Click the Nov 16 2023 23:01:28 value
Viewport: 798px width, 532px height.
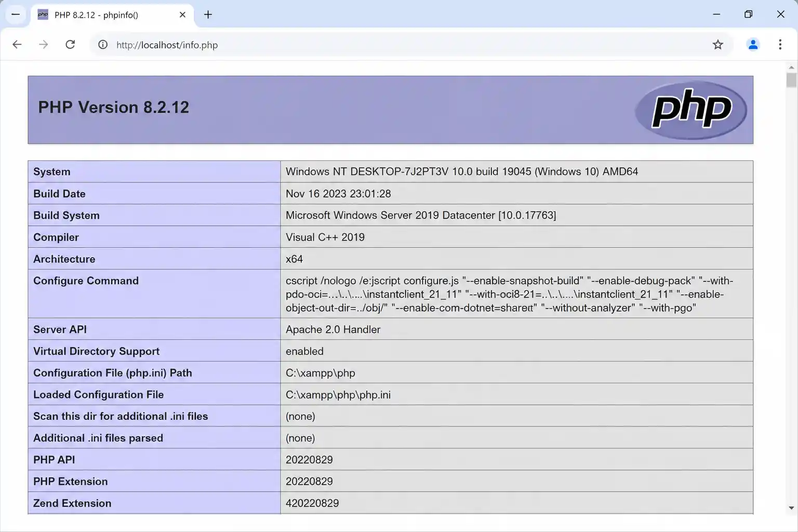pyautogui.click(x=338, y=194)
